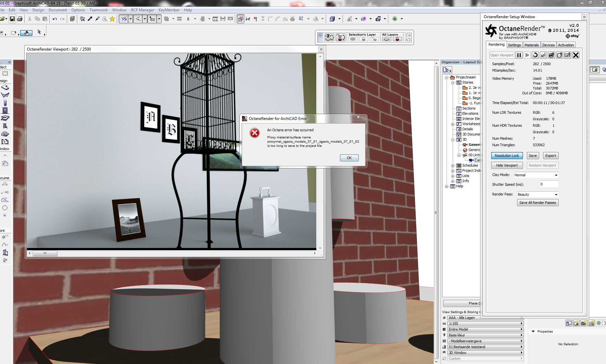Image resolution: width=606 pixels, height=364 pixels.
Task: Click the Save button in OctaneRender Setup
Action: pos(533,156)
